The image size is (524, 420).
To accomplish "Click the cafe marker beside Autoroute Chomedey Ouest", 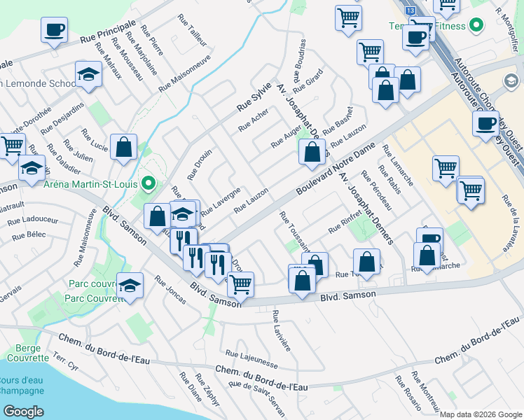I will pos(486,125).
